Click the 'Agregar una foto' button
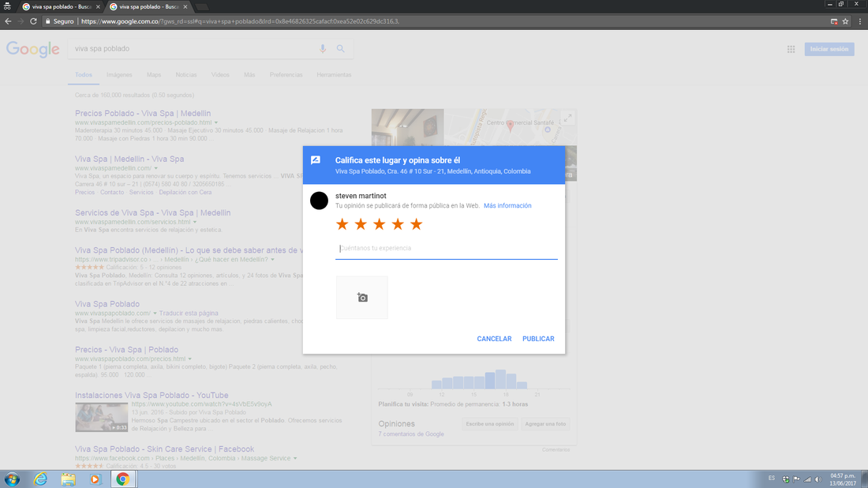This screenshot has width=868, height=488. [x=545, y=424]
